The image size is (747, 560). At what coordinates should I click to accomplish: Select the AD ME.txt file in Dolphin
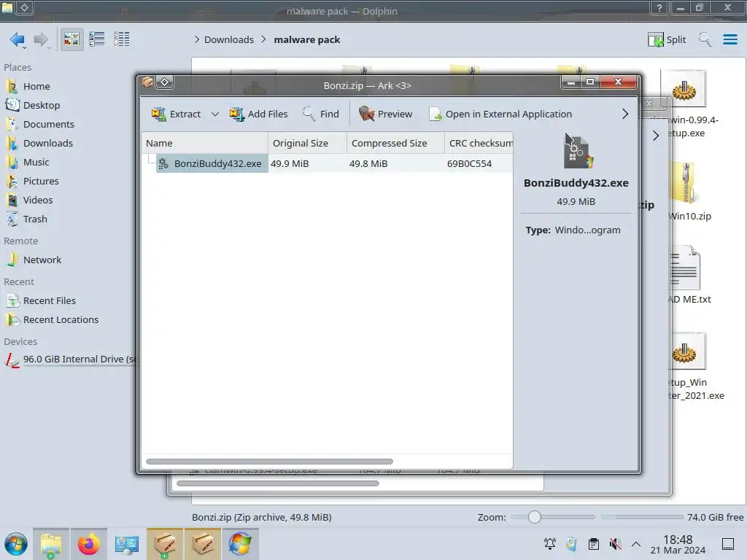coord(689,275)
